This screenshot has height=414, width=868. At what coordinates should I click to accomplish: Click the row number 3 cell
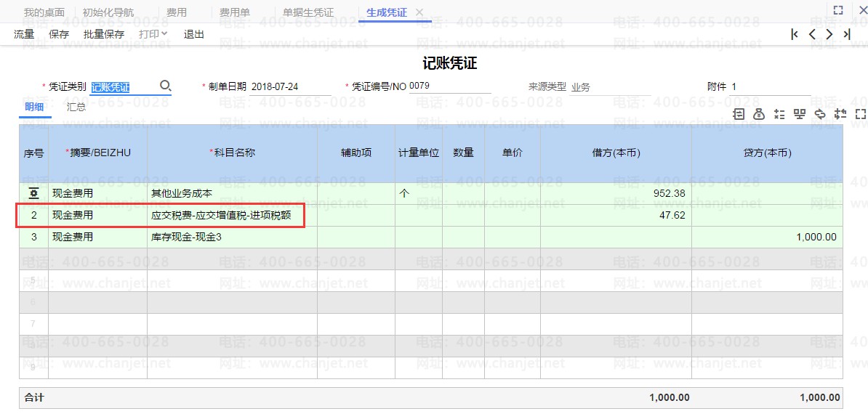[x=33, y=237]
